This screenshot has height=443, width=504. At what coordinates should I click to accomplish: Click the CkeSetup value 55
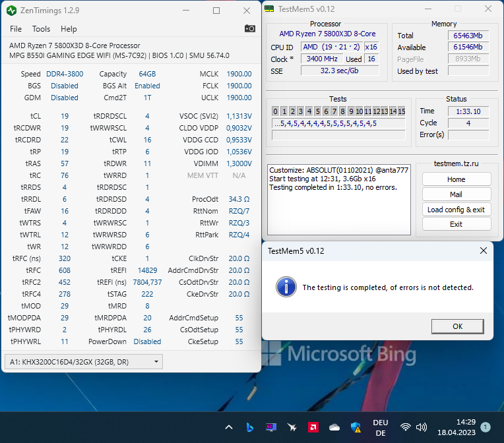tap(239, 341)
